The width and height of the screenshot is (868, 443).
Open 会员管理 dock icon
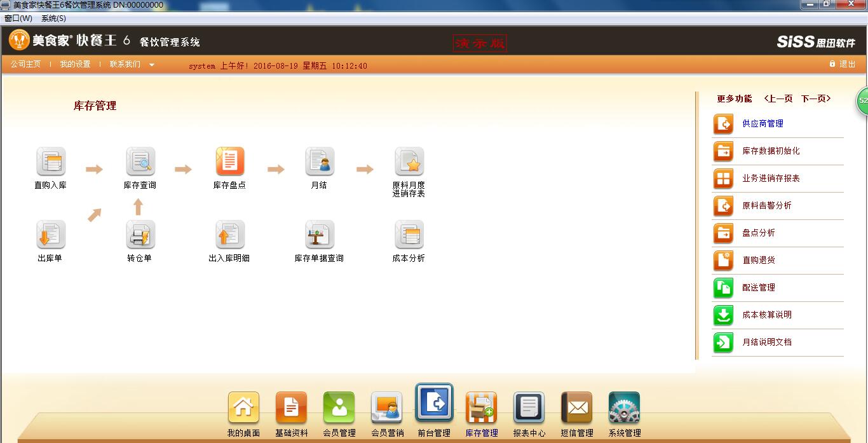pos(339,407)
